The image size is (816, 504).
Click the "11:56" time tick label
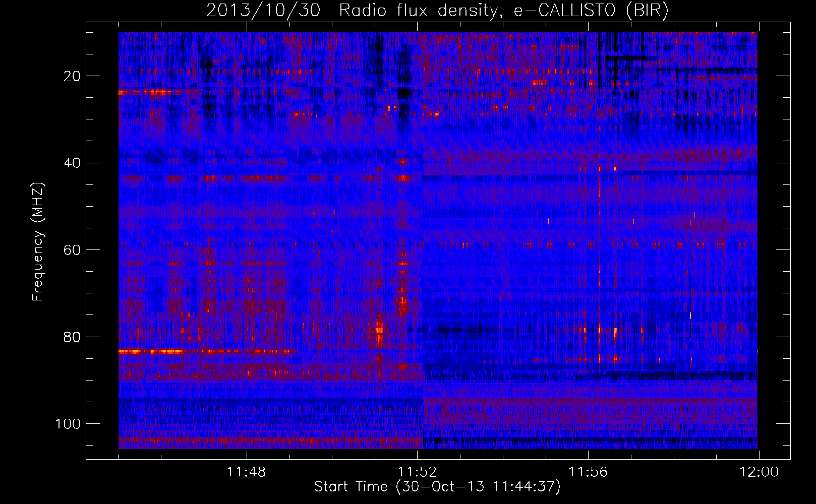click(x=588, y=472)
